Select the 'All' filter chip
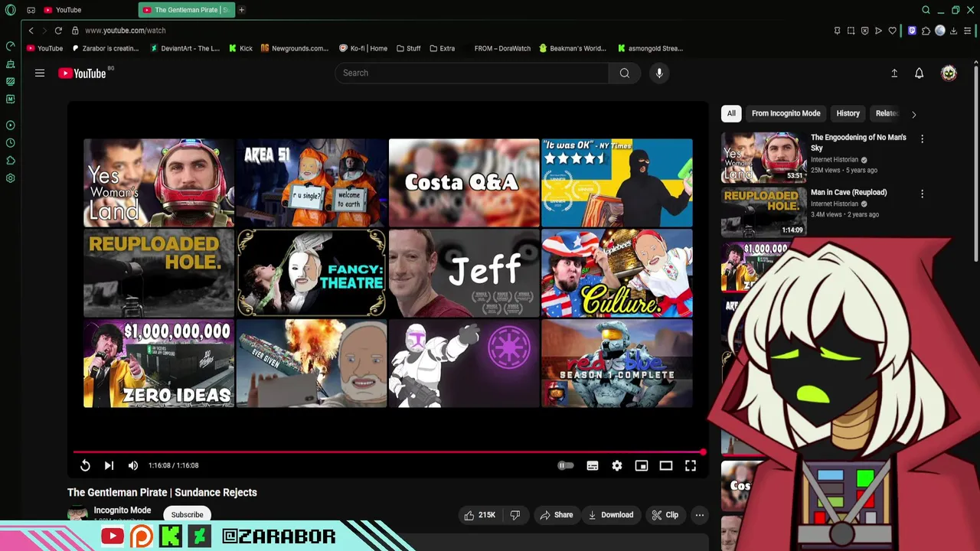The width and height of the screenshot is (980, 551). [x=731, y=113]
